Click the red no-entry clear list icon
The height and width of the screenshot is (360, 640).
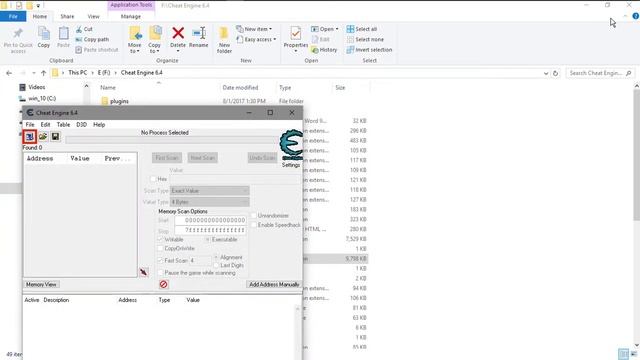click(x=164, y=284)
